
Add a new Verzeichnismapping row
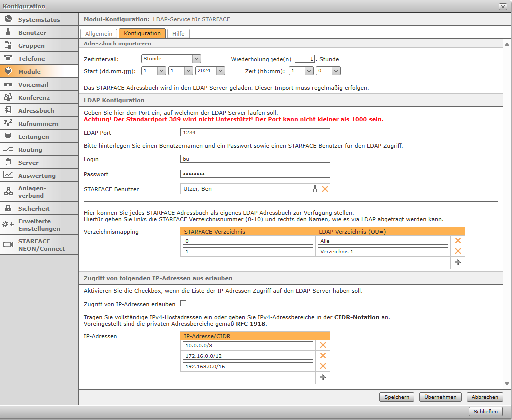[458, 262]
